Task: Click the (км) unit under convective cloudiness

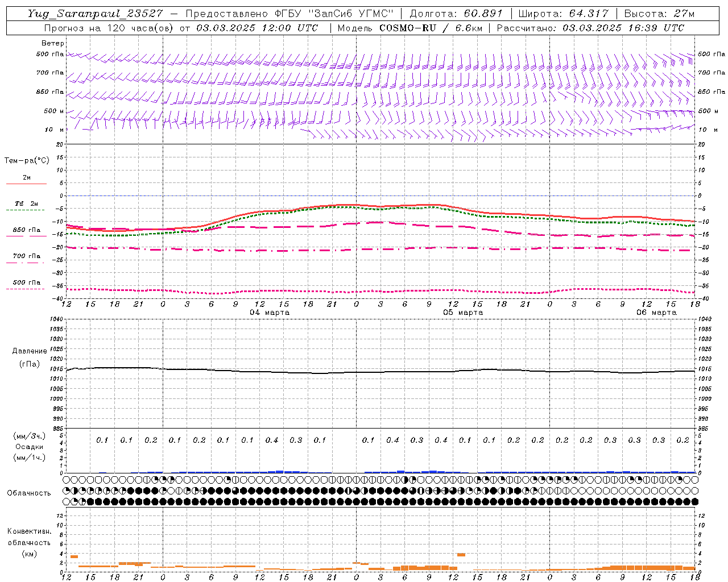Action: click(30, 553)
